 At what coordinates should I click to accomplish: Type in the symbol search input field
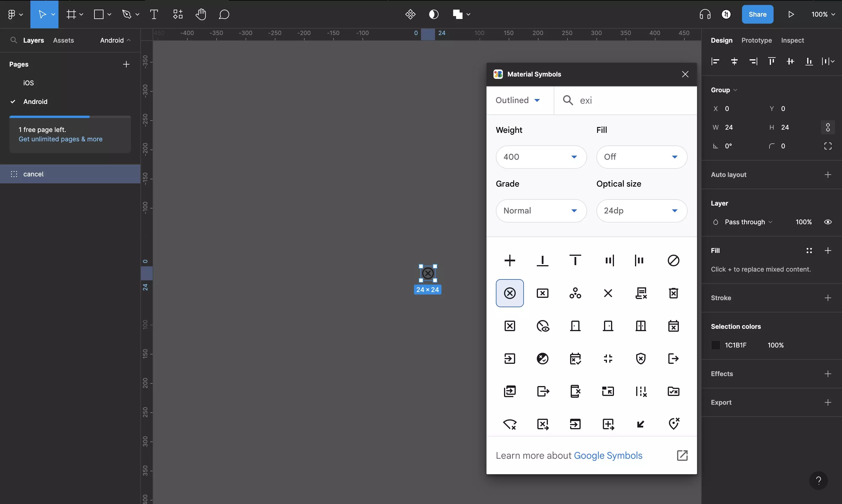(624, 100)
